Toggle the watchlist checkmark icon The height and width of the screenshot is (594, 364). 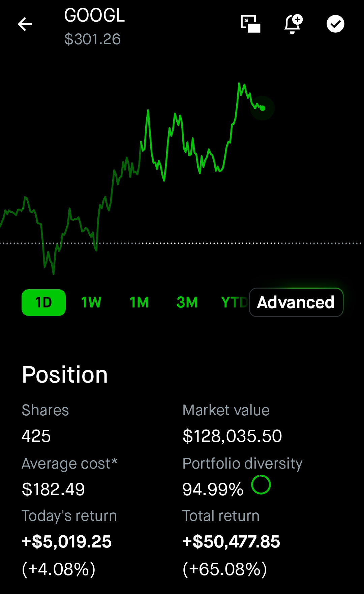coord(335,24)
